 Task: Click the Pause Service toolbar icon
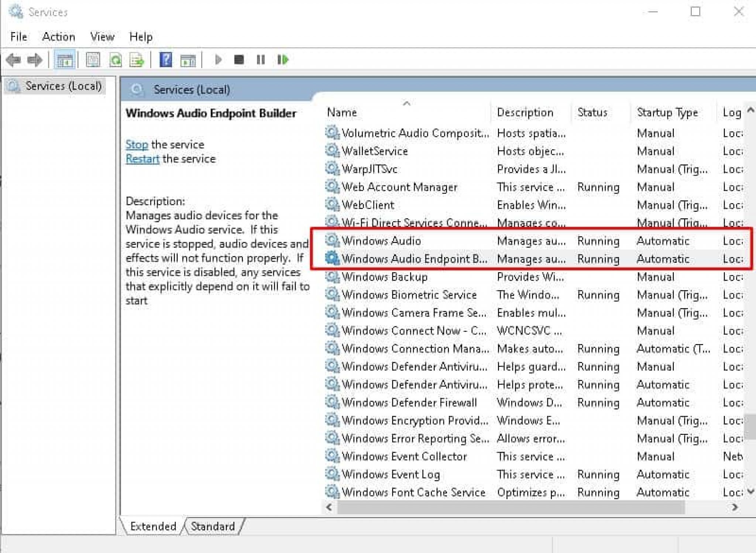tap(261, 60)
